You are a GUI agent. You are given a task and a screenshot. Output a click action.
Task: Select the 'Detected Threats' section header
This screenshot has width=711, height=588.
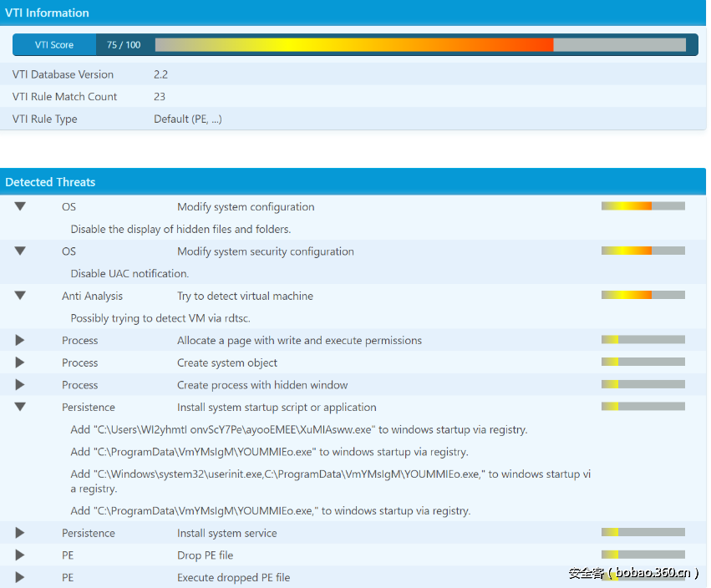[50, 181]
